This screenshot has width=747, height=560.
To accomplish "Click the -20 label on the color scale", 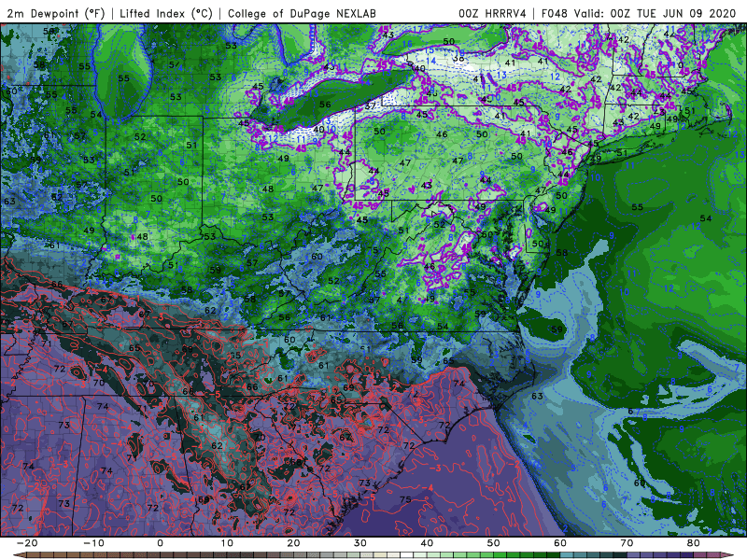I will click(x=27, y=543).
